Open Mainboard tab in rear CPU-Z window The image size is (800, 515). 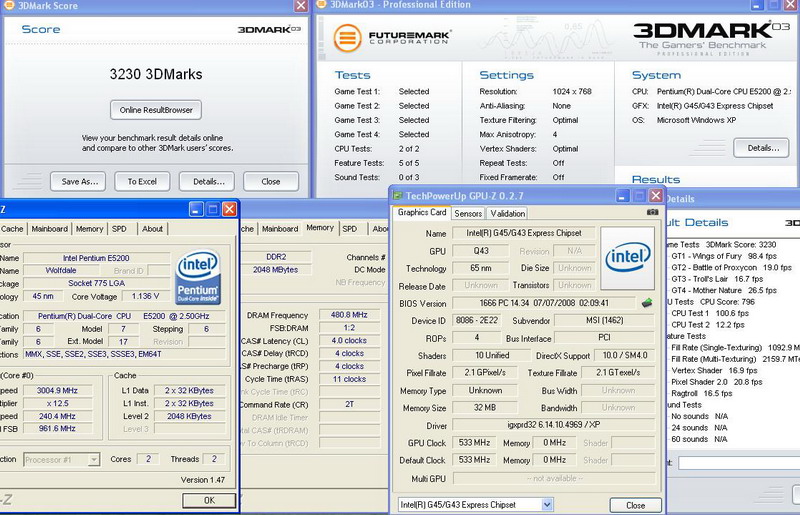pyautogui.click(x=280, y=229)
